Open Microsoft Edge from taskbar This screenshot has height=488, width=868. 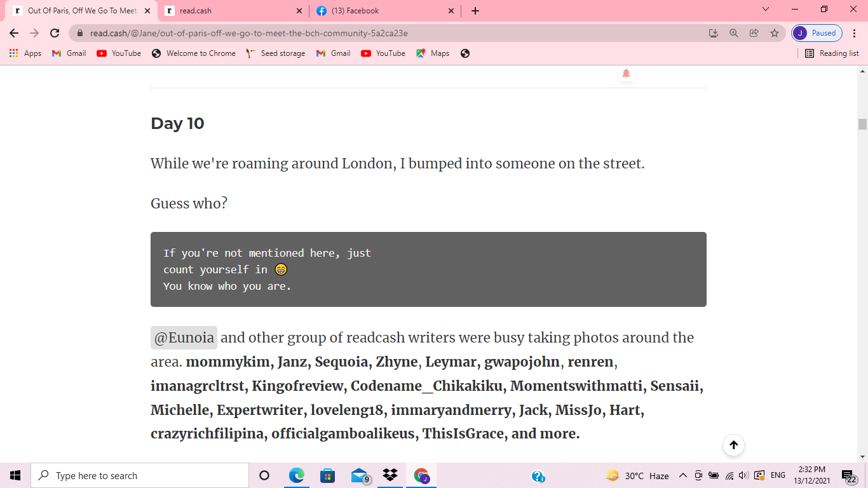pyautogui.click(x=297, y=475)
